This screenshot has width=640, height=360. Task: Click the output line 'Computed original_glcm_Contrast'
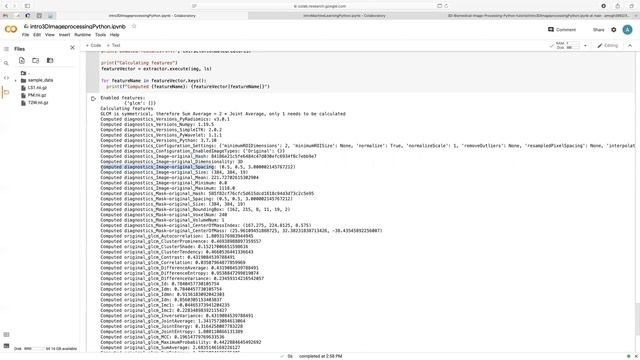(168, 257)
